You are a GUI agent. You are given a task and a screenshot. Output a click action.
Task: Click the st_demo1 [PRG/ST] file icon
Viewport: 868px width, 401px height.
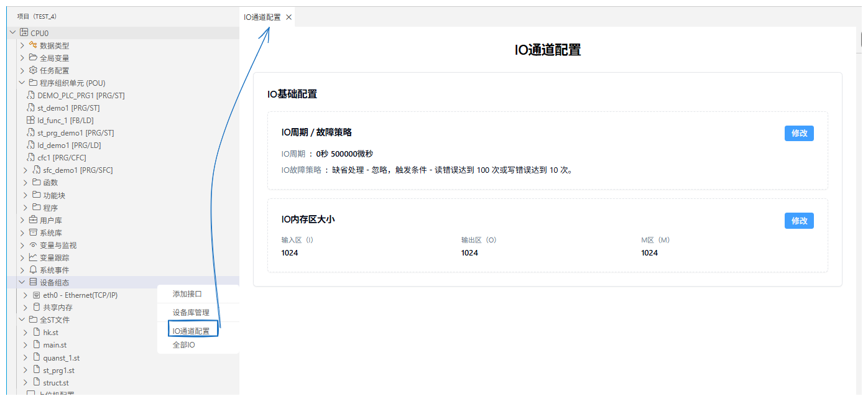tap(30, 108)
